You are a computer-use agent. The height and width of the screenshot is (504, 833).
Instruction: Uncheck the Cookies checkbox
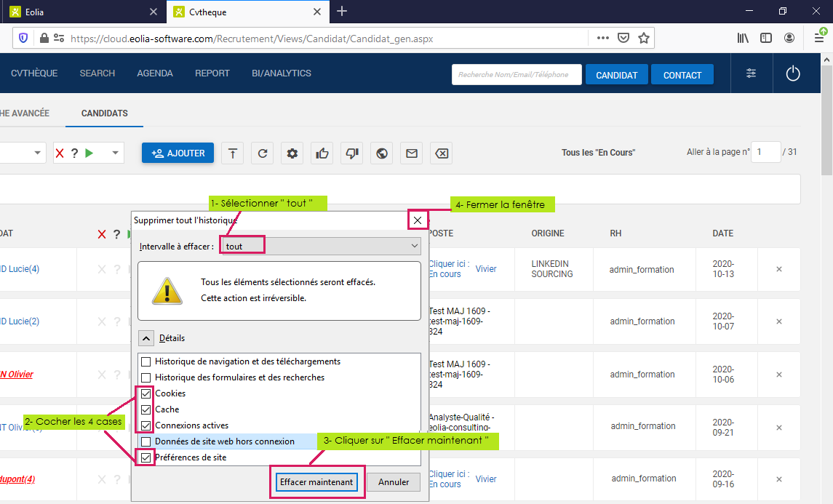146,393
